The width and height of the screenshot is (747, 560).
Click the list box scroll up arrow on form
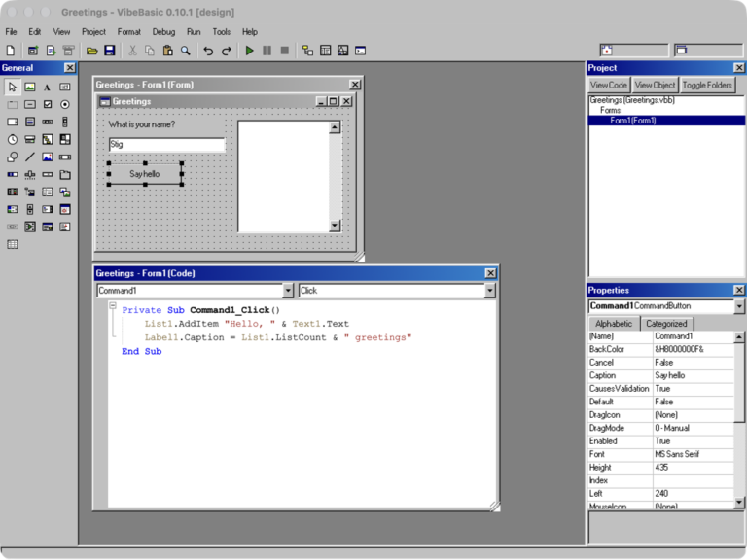(335, 127)
